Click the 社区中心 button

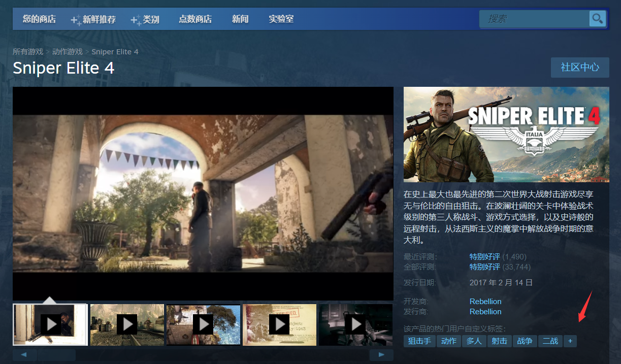tap(580, 68)
